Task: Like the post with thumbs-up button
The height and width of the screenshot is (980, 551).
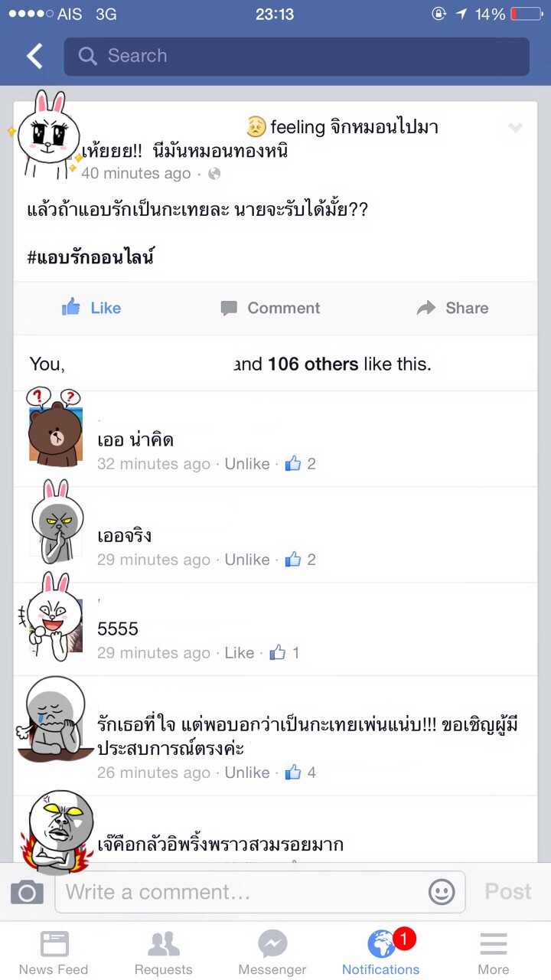Action: point(91,308)
